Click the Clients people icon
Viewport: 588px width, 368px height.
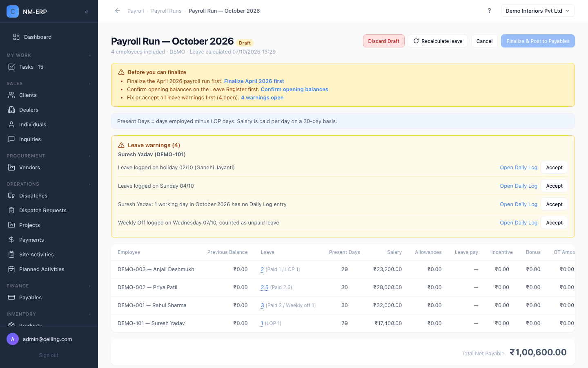(11, 95)
